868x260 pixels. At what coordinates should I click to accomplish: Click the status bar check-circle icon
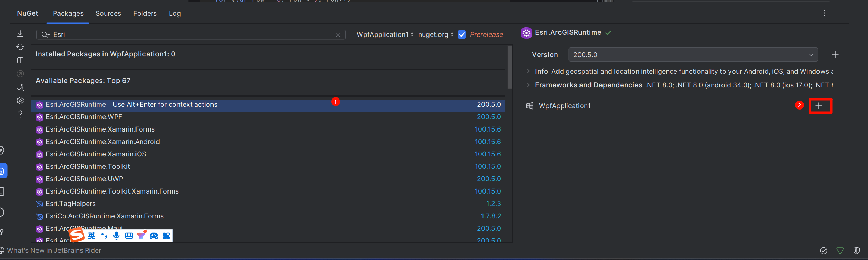[824, 251]
